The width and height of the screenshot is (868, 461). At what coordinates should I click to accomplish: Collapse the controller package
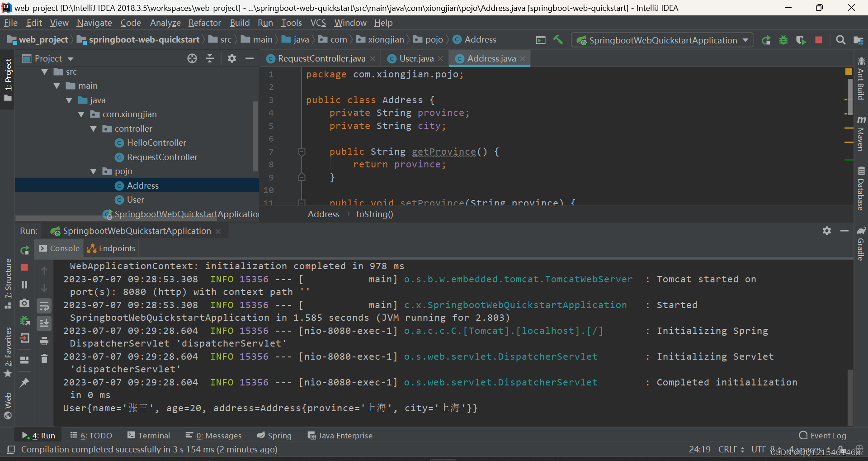click(x=94, y=129)
